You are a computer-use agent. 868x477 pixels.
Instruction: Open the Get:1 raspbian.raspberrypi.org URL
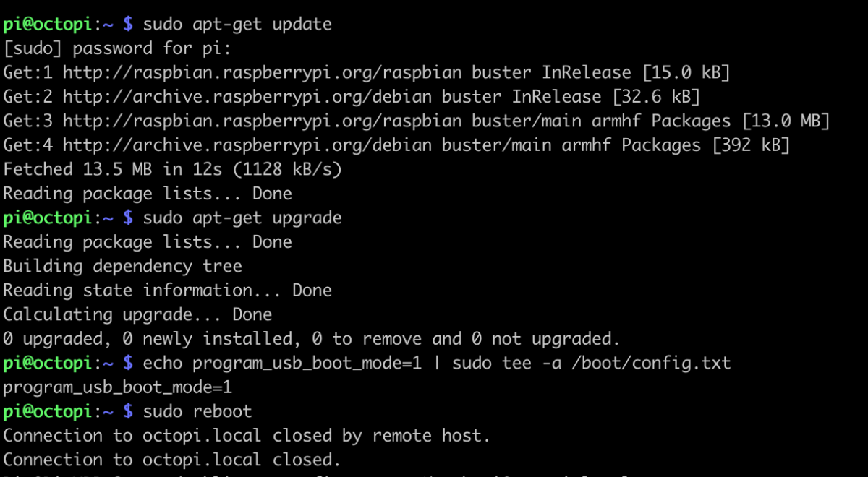click(x=263, y=72)
